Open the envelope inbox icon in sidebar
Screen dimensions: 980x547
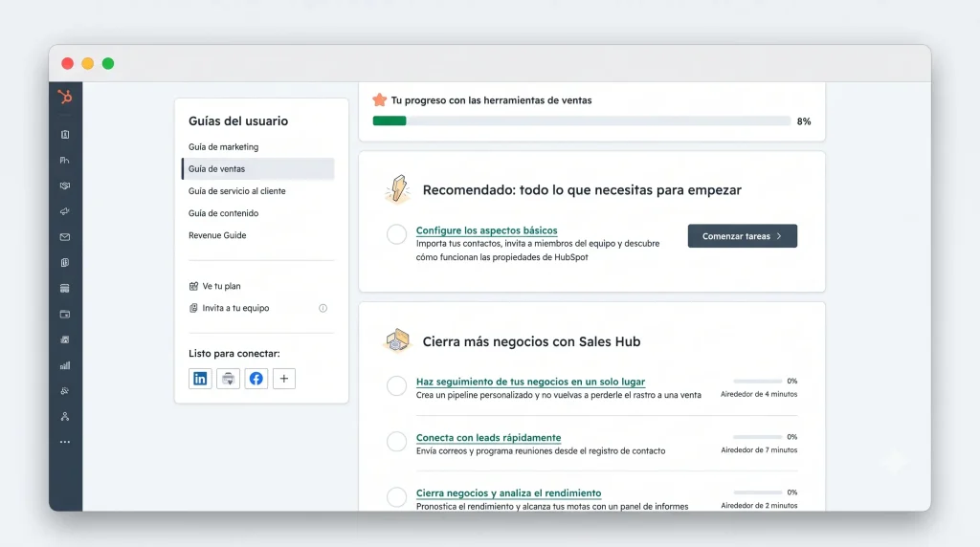[x=65, y=236]
